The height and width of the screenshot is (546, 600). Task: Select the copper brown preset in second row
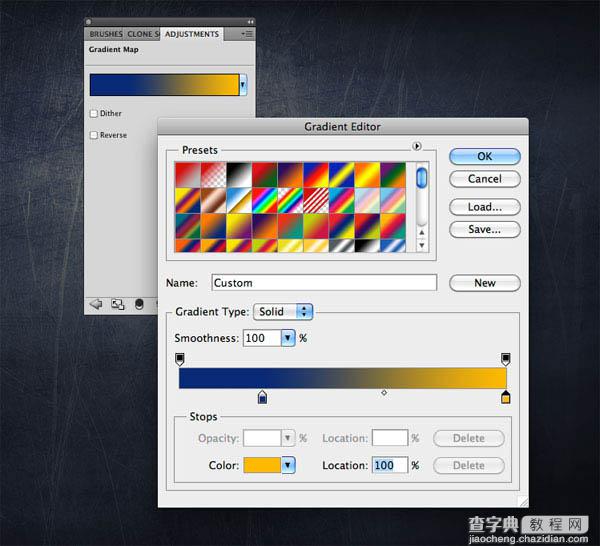pyautogui.click(x=213, y=200)
